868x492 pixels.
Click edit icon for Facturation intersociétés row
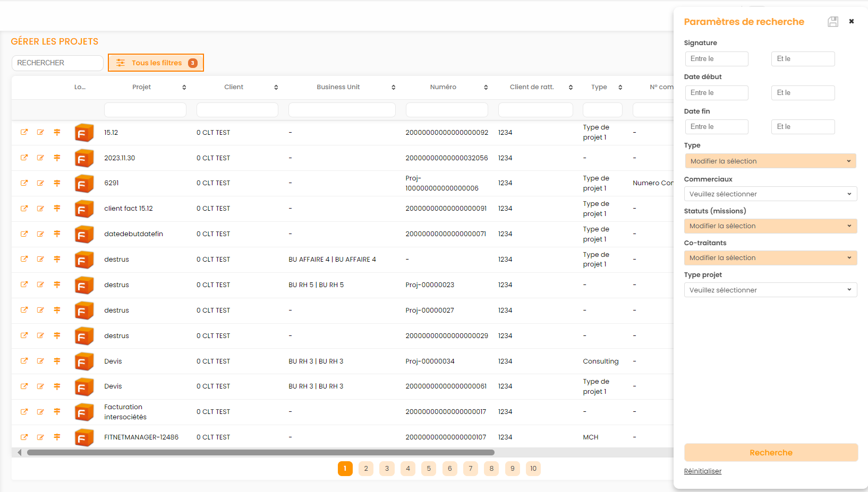click(40, 412)
